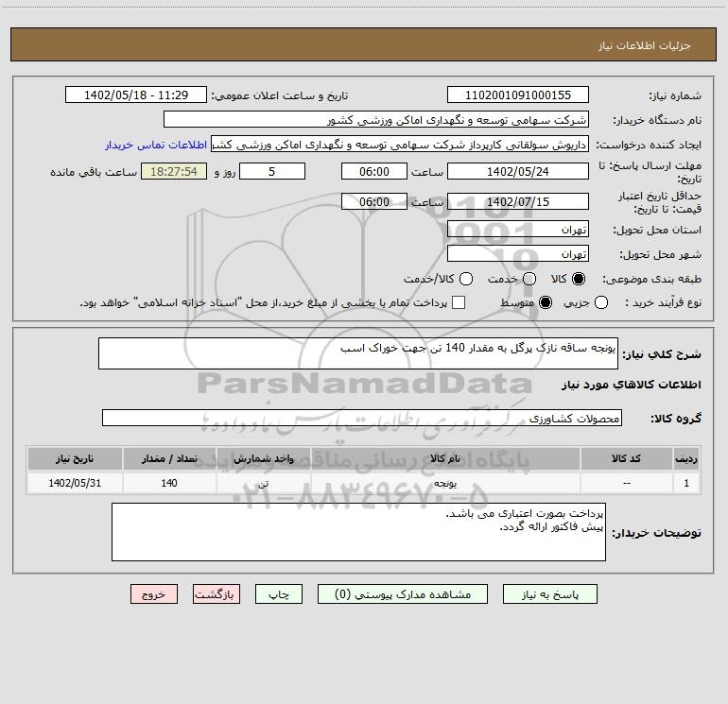The image size is (728, 704).
Task: Click the شرح کلی نیاز text area
Action: (358, 353)
